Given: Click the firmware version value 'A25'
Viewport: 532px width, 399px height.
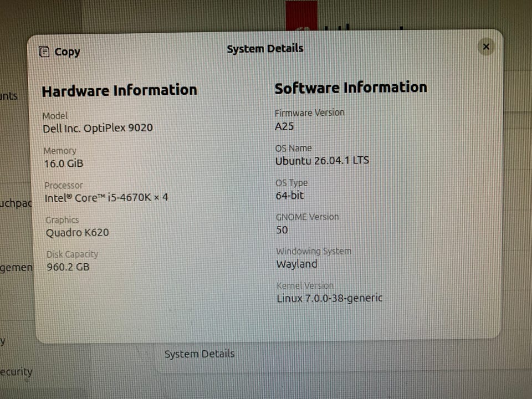Looking at the screenshot, I should pos(284,126).
